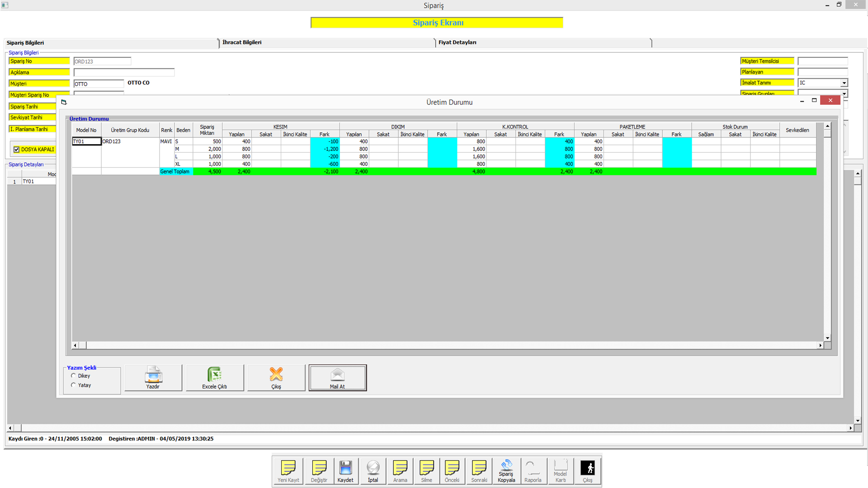
Task: Click cyan Fark cell showing -1,200
Action: tap(324, 149)
